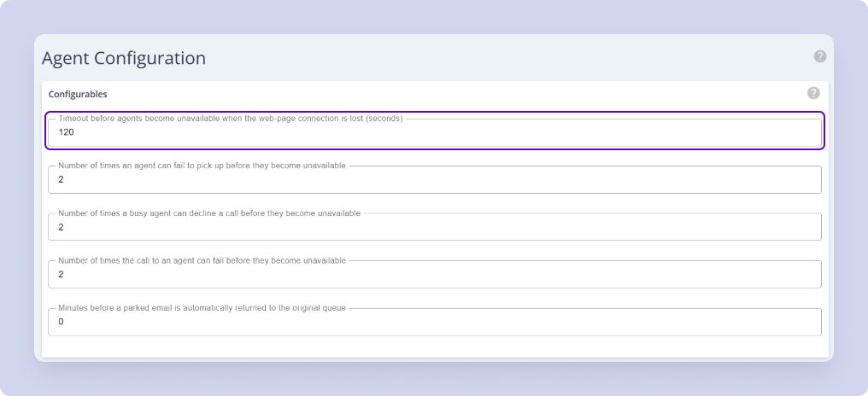Click 'Minutes before a parked email' label

pos(202,308)
